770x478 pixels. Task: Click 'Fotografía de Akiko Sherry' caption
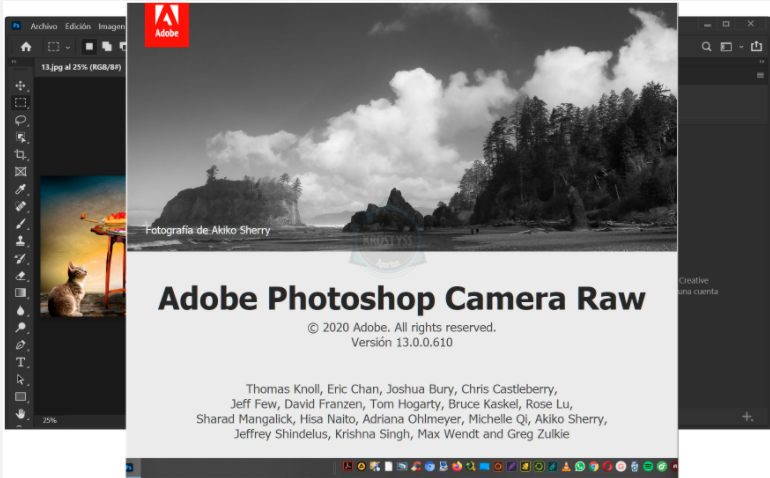click(208, 230)
